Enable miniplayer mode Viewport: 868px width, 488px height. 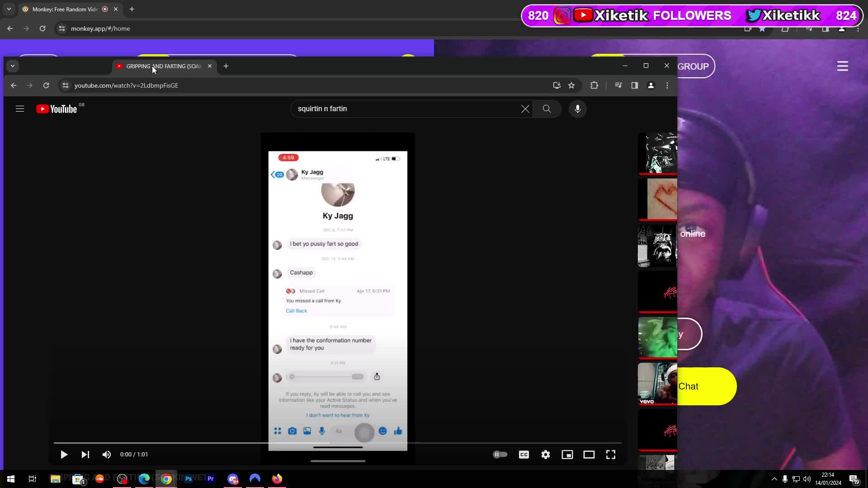(567, 455)
